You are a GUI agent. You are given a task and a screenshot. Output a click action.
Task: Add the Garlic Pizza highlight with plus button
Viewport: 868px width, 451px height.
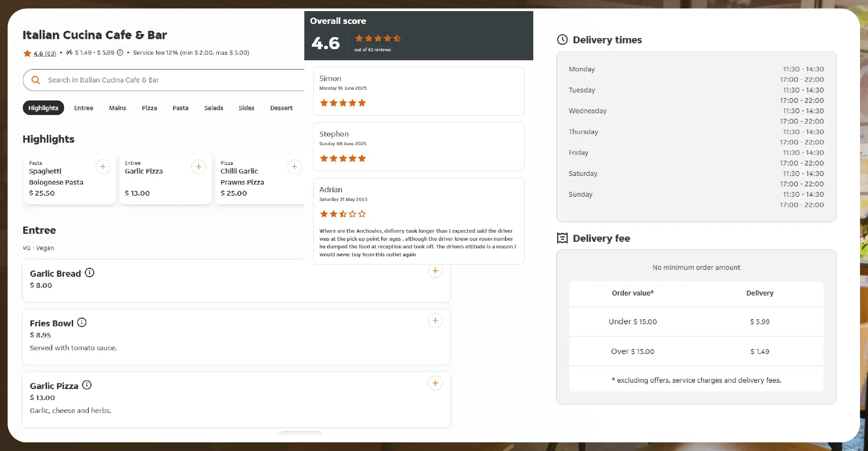199,167
